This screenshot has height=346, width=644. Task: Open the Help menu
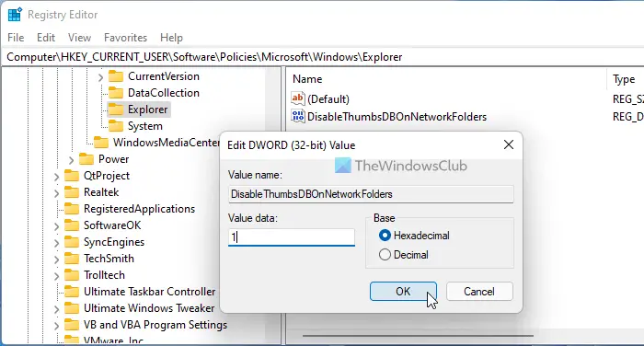point(171,38)
